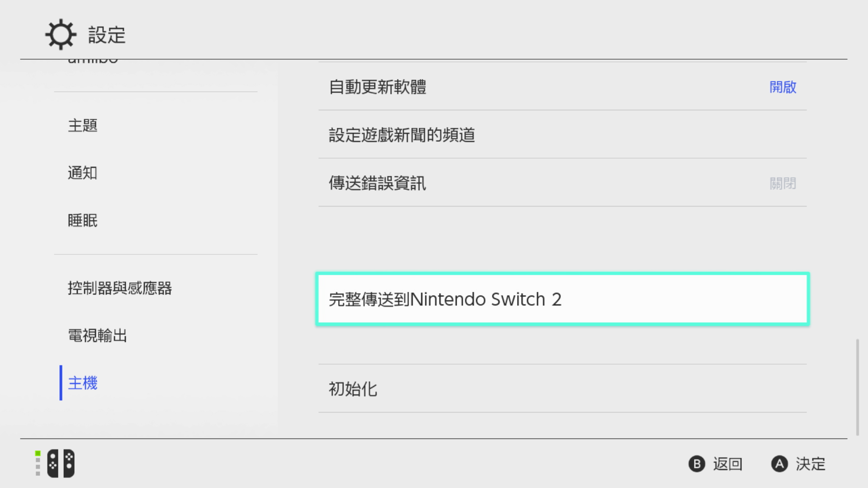Switch to the 通知 section
The image size is (868, 488).
82,173
